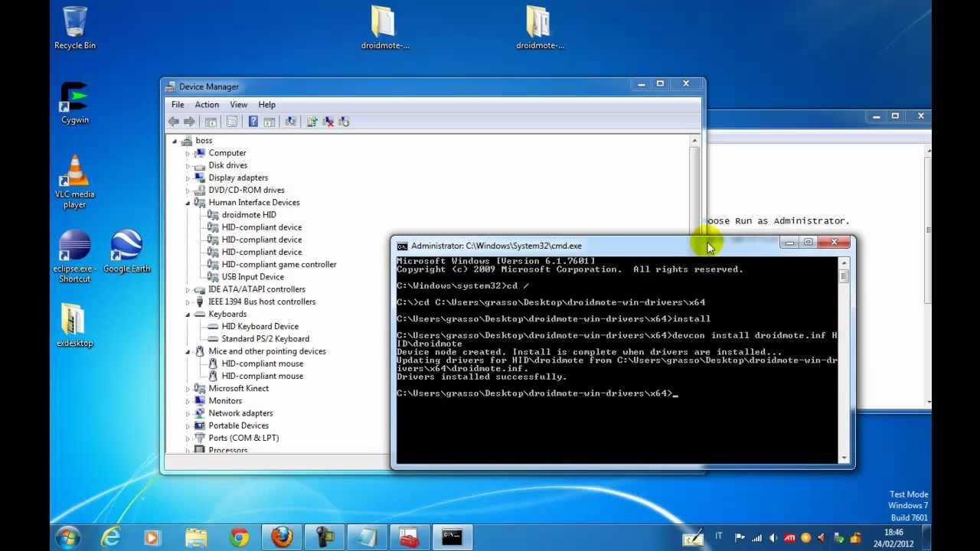Open Firefox from the taskbar
The image size is (980, 551).
(282, 537)
